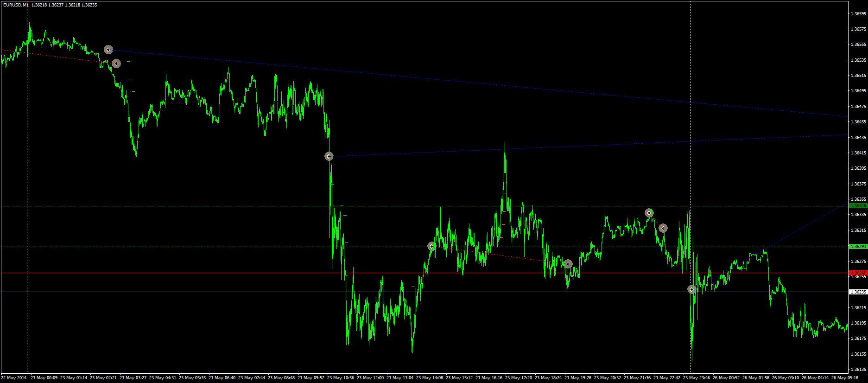The image size is (868, 383).
Task: Click the 23 May 18:24 time label
Action: [549, 378]
